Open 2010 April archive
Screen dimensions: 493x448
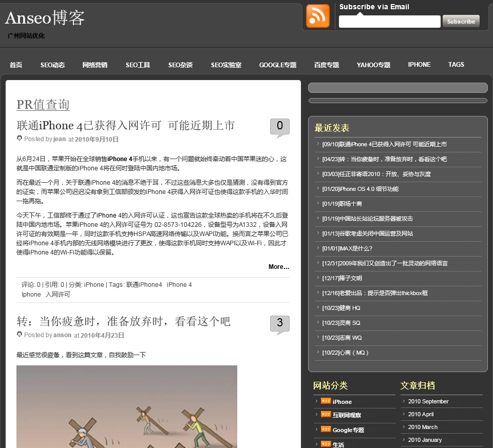click(x=421, y=414)
